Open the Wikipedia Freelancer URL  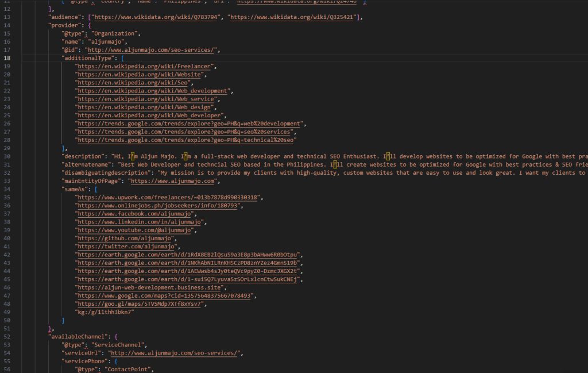point(144,67)
